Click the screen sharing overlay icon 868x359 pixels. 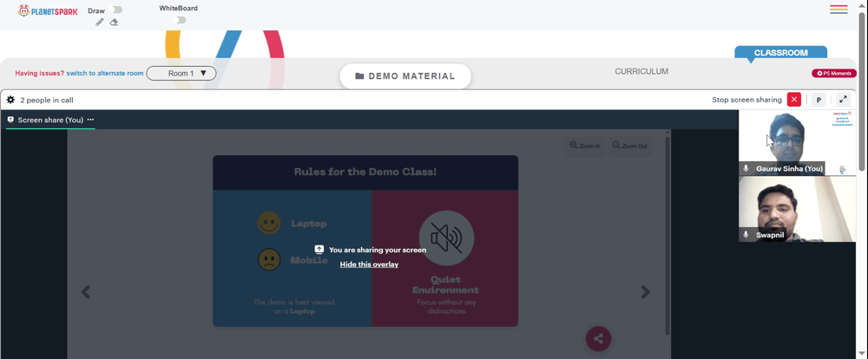[319, 250]
